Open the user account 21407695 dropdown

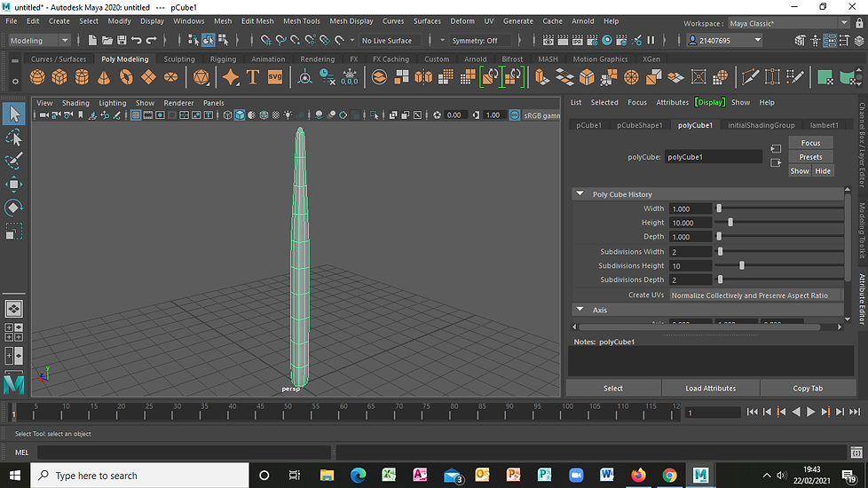[725, 41]
